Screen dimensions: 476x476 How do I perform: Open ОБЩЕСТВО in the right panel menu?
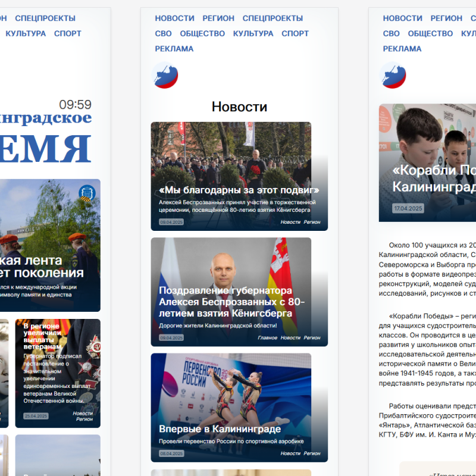(x=430, y=33)
